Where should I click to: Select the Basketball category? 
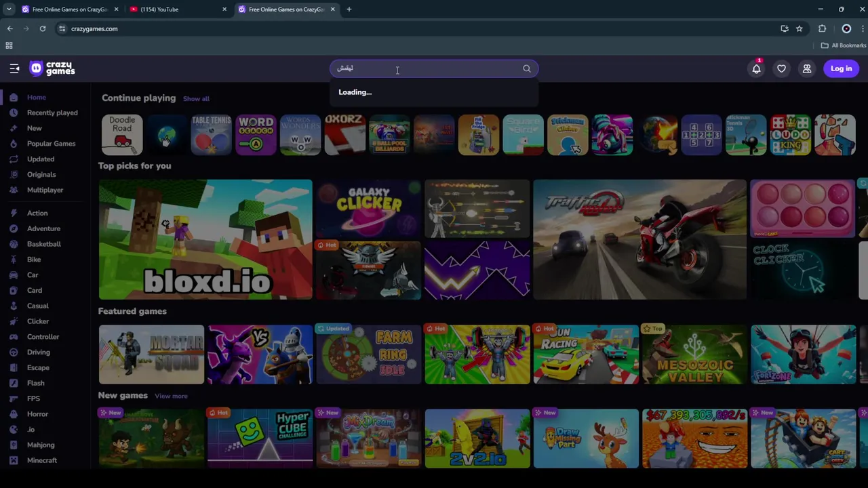tap(43, 244)
